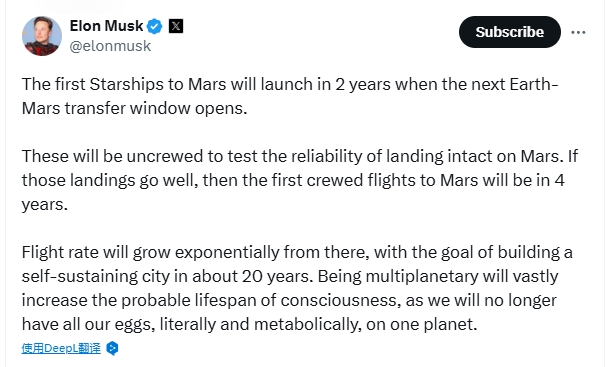This screenshot has width=606, height=367.
Task: Click the line starting 'The first Starships to Mars'
Action: (290, 84)
